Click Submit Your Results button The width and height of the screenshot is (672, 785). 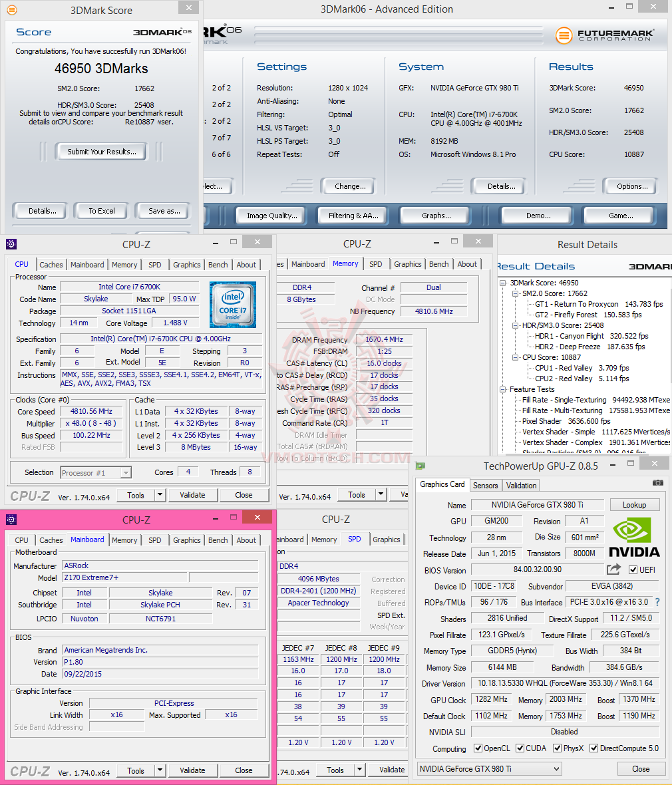pyautogui.click(x=102, y=152)
